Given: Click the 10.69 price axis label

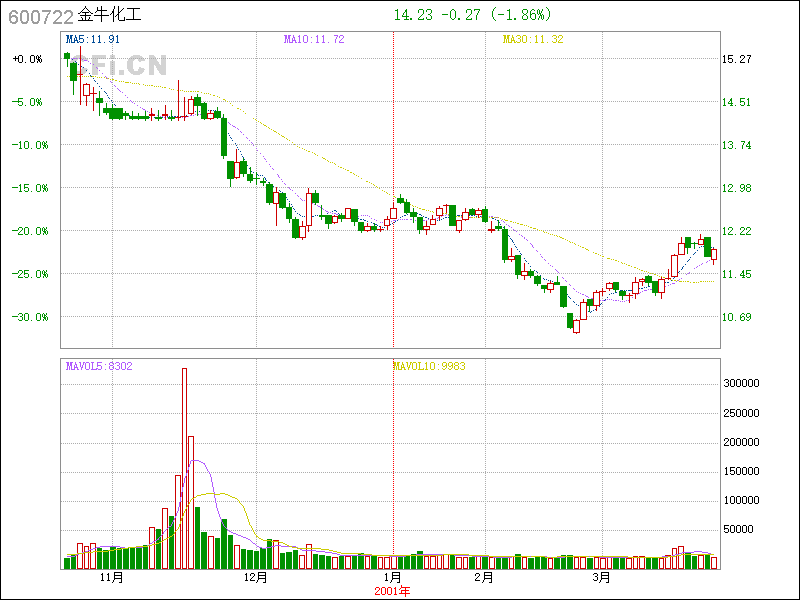Looking at the screenshot, I should click(x=736, y=317).
